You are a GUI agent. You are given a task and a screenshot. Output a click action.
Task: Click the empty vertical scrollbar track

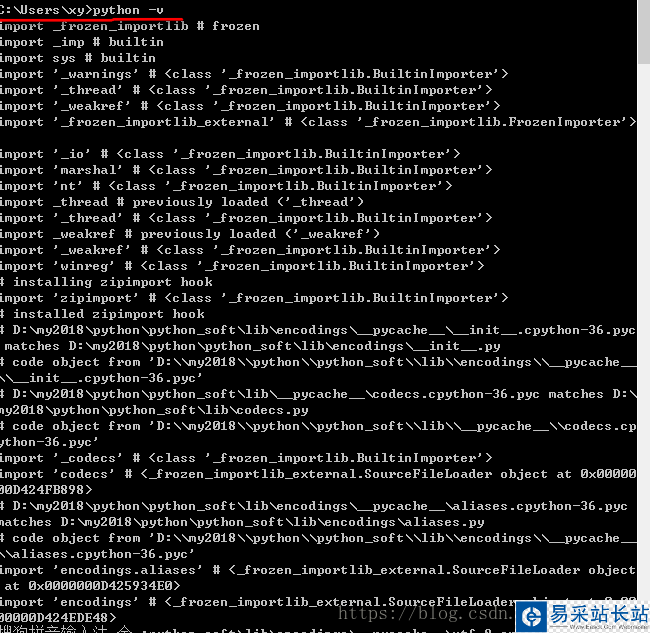tap(644, 332)
